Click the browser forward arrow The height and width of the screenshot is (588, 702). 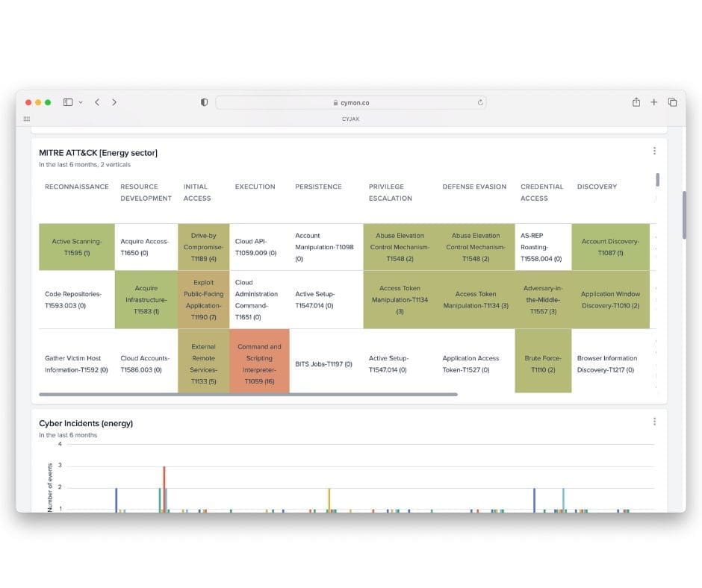[114, 102]
